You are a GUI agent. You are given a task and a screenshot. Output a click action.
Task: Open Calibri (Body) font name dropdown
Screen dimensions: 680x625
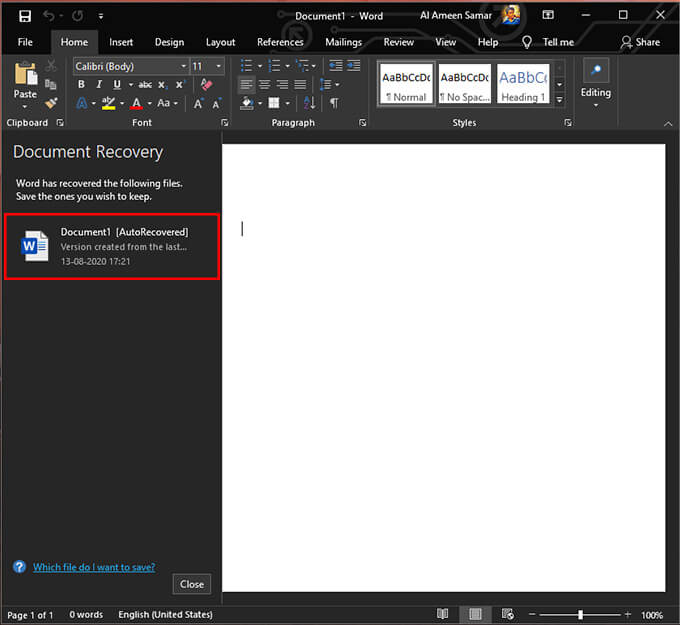[x=183, y=66]
